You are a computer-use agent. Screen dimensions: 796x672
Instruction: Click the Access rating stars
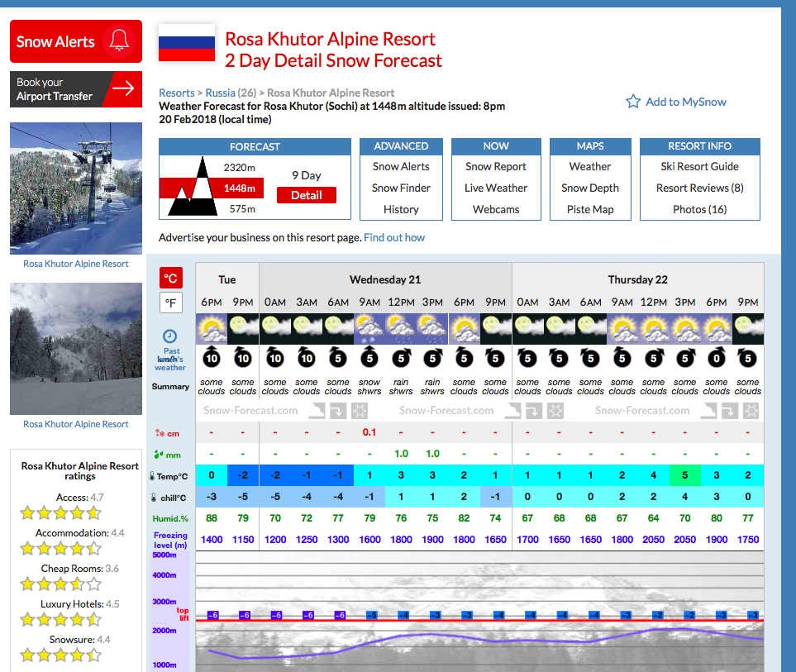[x=60, y=513]
